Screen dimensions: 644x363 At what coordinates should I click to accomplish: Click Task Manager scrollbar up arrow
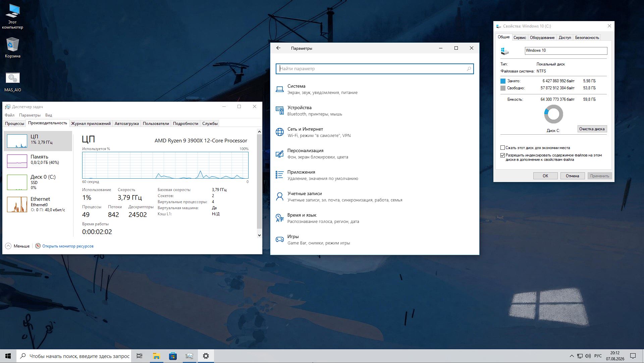click(x=259, y=132)
